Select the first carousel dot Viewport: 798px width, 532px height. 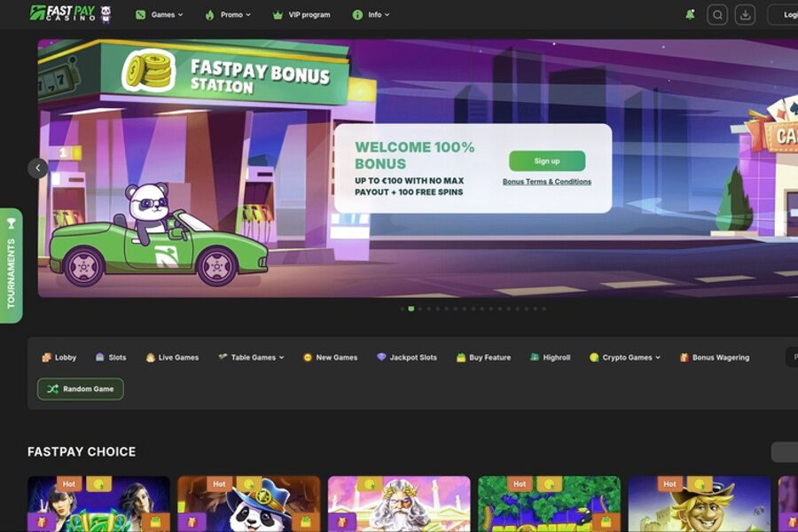click(x=403, y=309)
